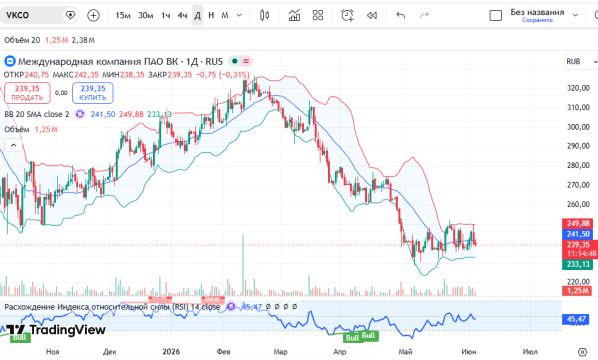Redo the chart action

[x=424, y=15]
